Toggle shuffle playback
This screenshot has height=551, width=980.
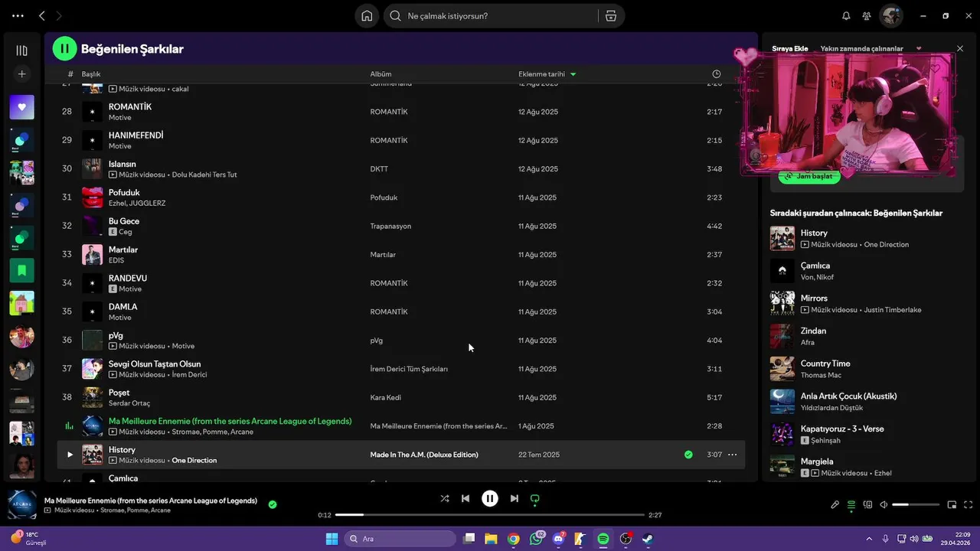point(445,498)
